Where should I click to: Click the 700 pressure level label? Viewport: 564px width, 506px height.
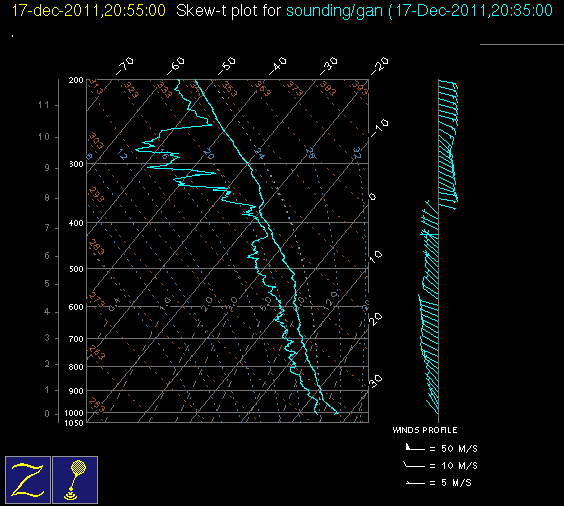[76, 339]
